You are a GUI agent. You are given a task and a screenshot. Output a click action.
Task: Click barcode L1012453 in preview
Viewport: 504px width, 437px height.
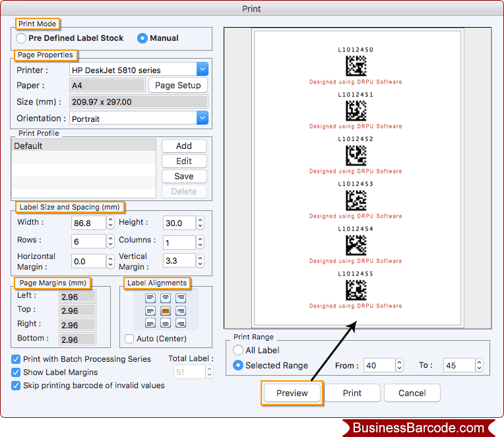click(x=356, y=200)
